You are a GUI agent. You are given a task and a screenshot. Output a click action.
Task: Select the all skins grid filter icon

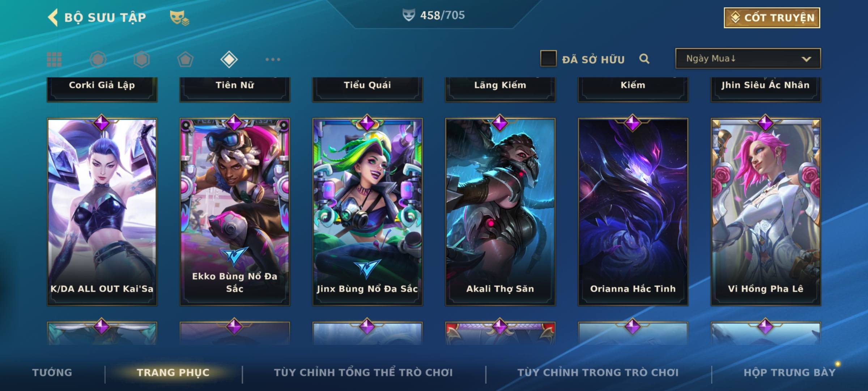coord(54,59)
